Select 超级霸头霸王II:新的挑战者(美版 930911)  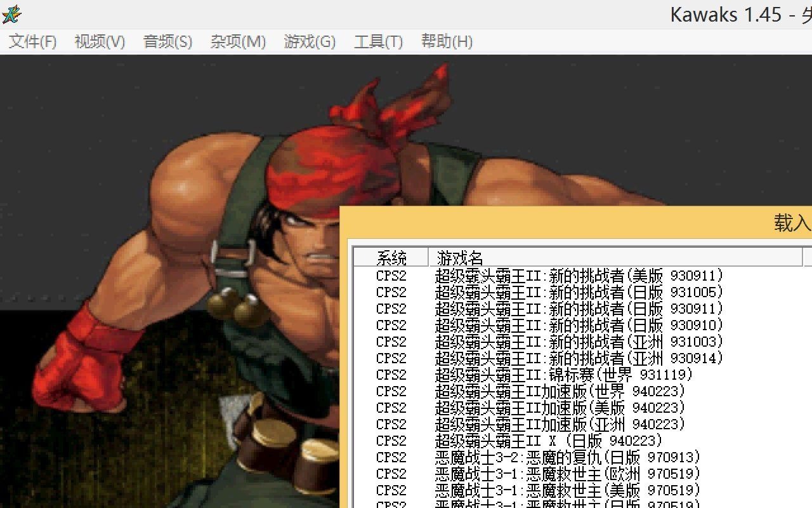579,276
